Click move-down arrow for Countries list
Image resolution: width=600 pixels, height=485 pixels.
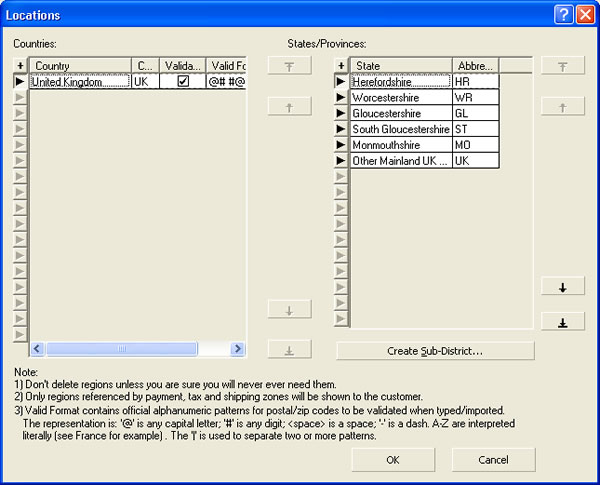289,311
